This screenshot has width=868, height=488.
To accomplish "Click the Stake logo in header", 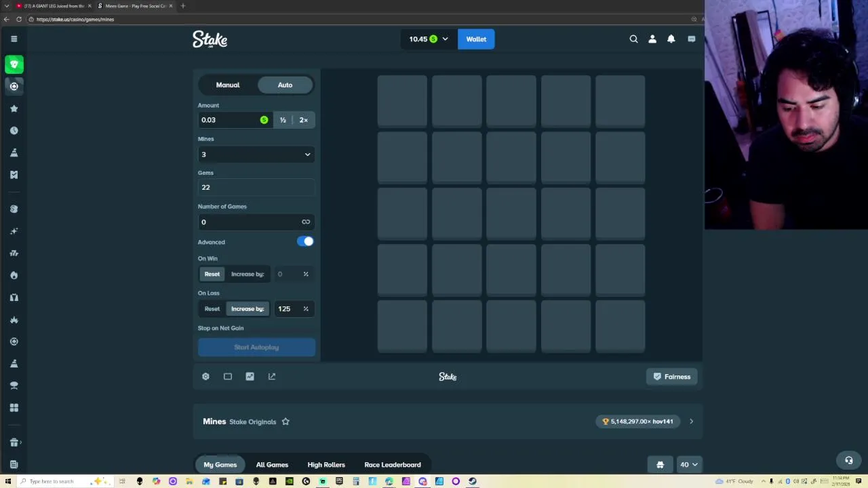I will [210, 39].
